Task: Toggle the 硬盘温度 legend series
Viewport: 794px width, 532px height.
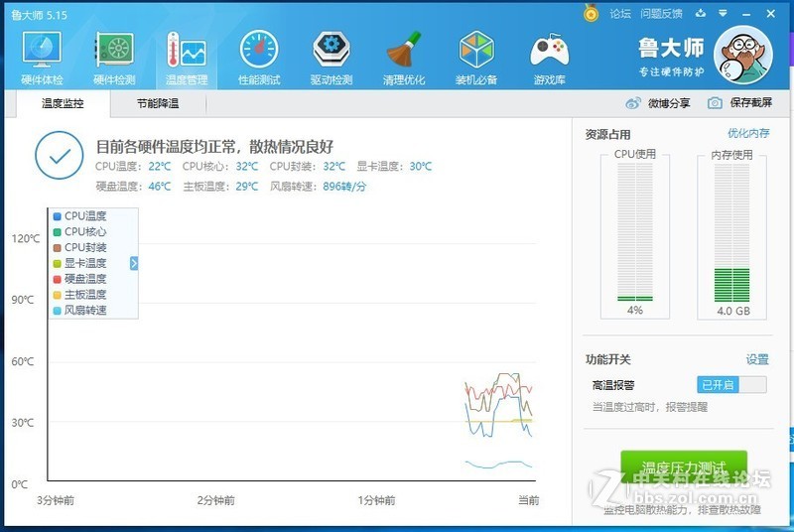Action: [80, 279]
